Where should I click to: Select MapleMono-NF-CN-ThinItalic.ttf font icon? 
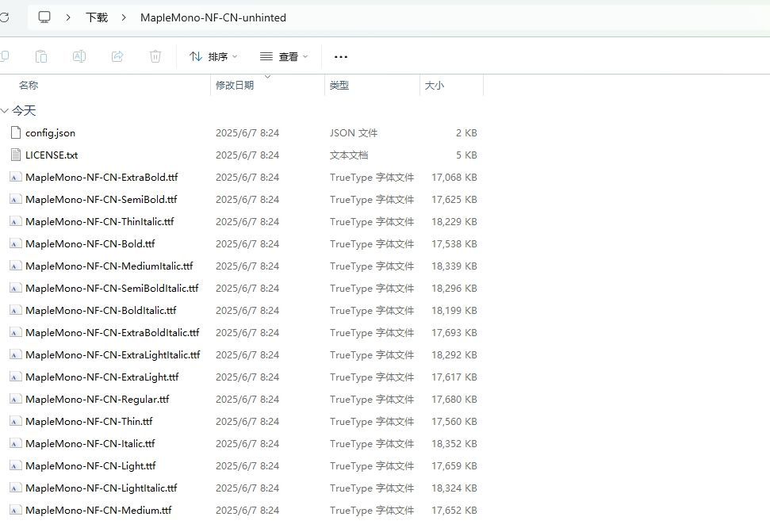16,222
